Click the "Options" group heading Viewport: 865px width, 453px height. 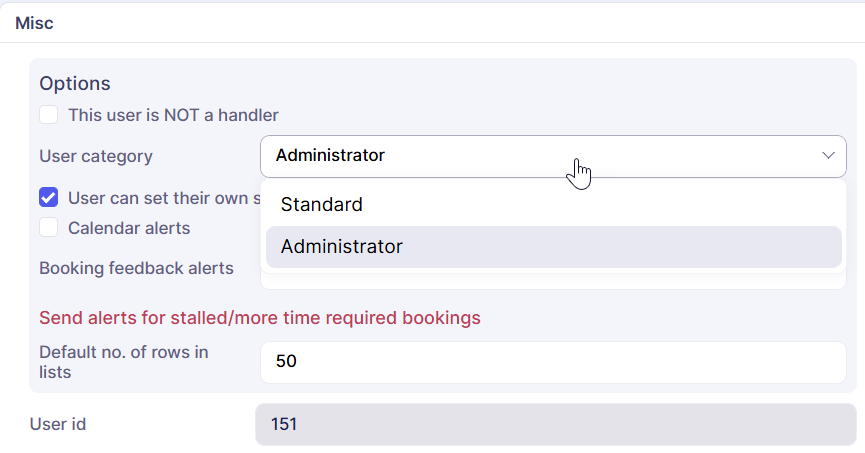(75, 83)
